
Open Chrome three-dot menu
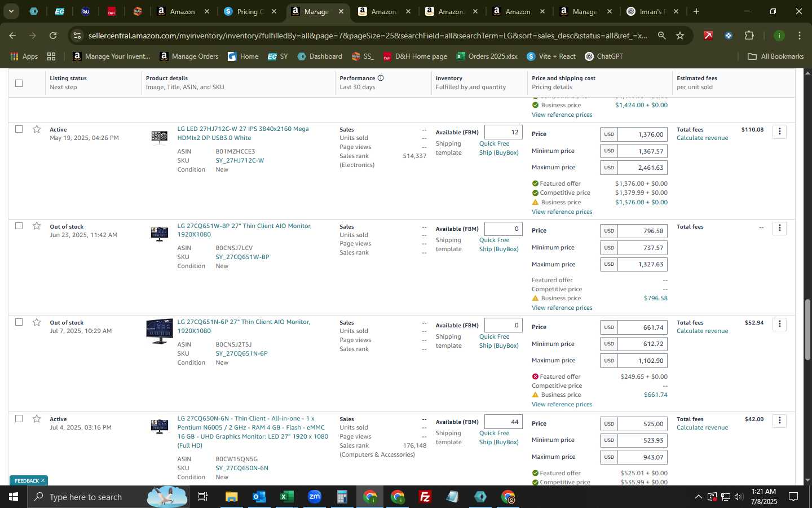pos(799,36)
